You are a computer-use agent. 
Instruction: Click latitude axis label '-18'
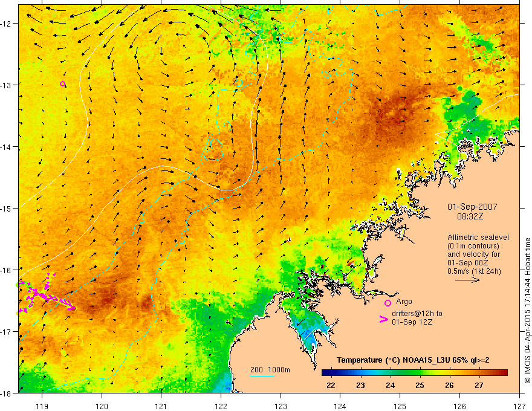coord(7,393)
